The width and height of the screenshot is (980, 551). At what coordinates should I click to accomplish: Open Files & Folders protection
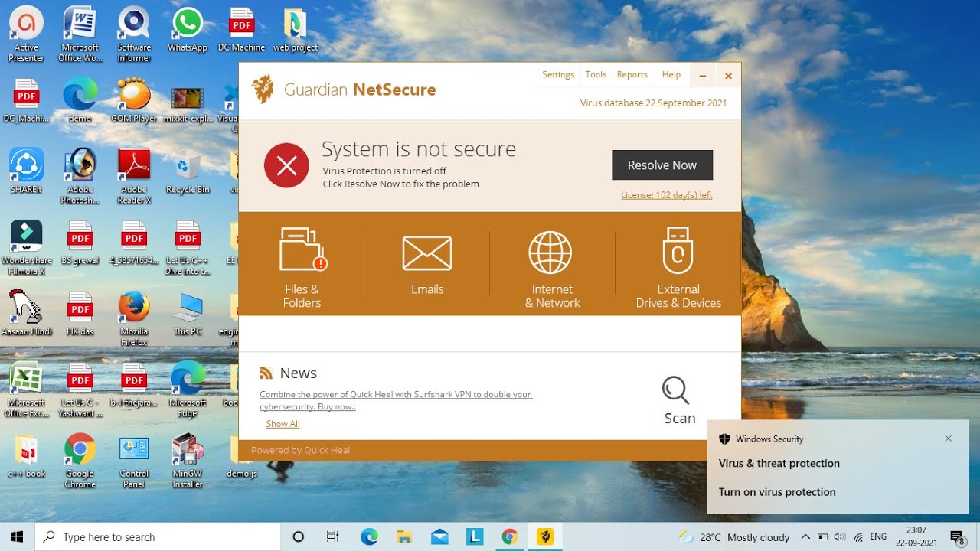(x=302, y=268)
